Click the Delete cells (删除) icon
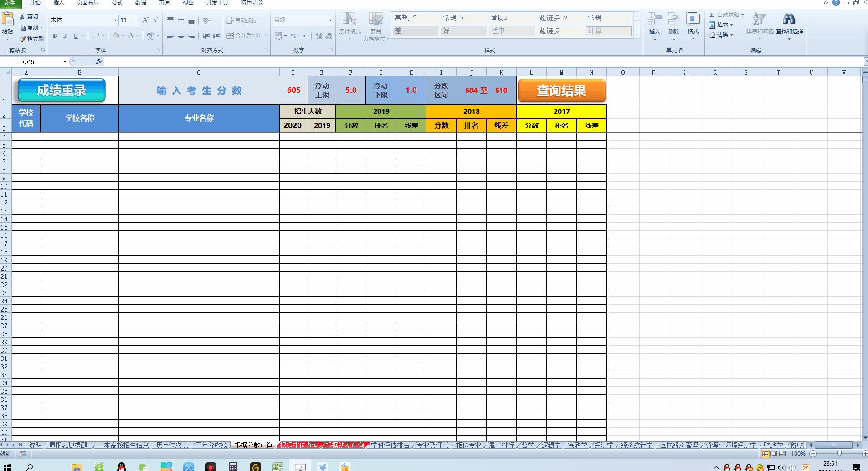Viewport: 868px width, 471px height. tap(674, 19)
